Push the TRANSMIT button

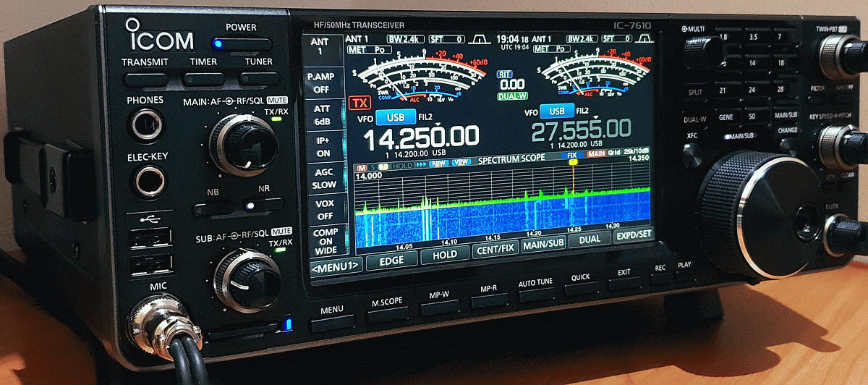[x=145, y=78]
